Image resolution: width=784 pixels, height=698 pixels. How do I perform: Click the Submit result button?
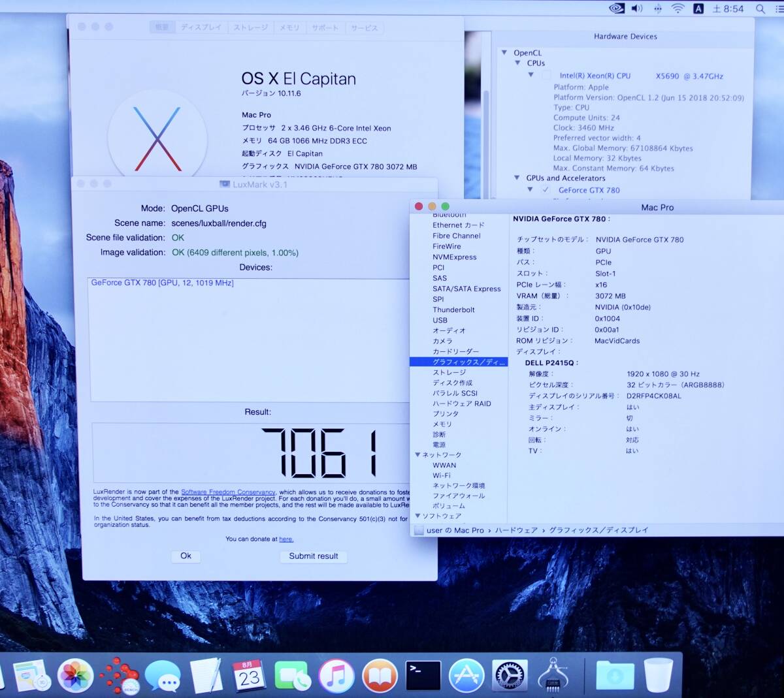(x=314, y=556)
